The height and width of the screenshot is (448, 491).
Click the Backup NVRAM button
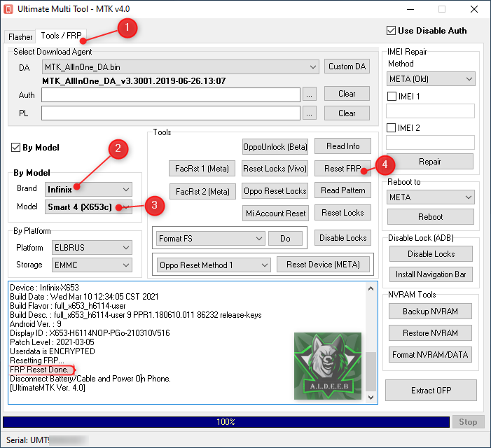430,311
